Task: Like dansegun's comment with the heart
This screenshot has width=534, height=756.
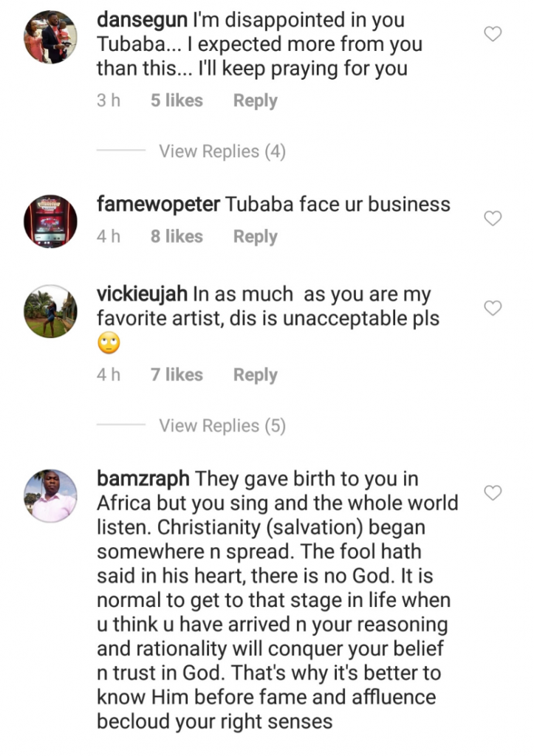Action: pyautogui.click(x=492, y=33)
